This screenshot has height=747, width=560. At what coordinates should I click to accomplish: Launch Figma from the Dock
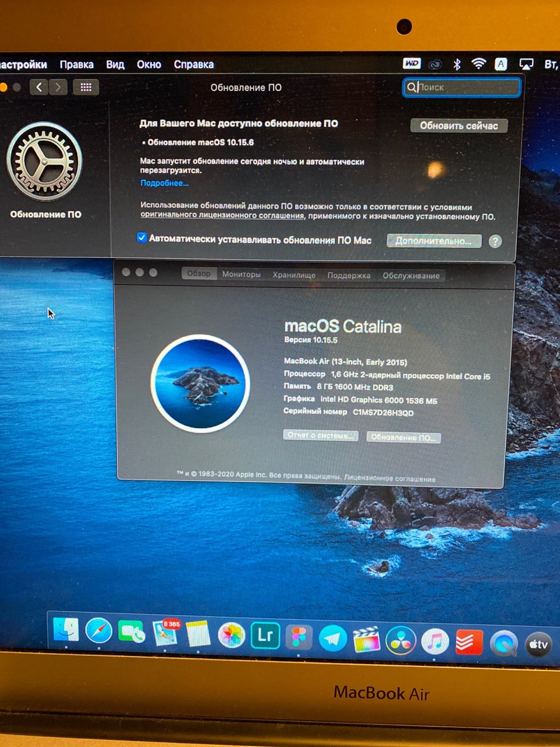299,637
